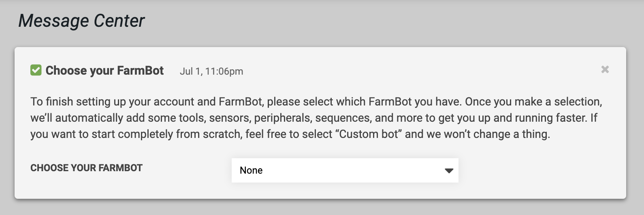Click the CHOOSE YOUR FARMBOT field label
Image resolution: width=644 pixels, height=215 pixels.
[86, 168]
